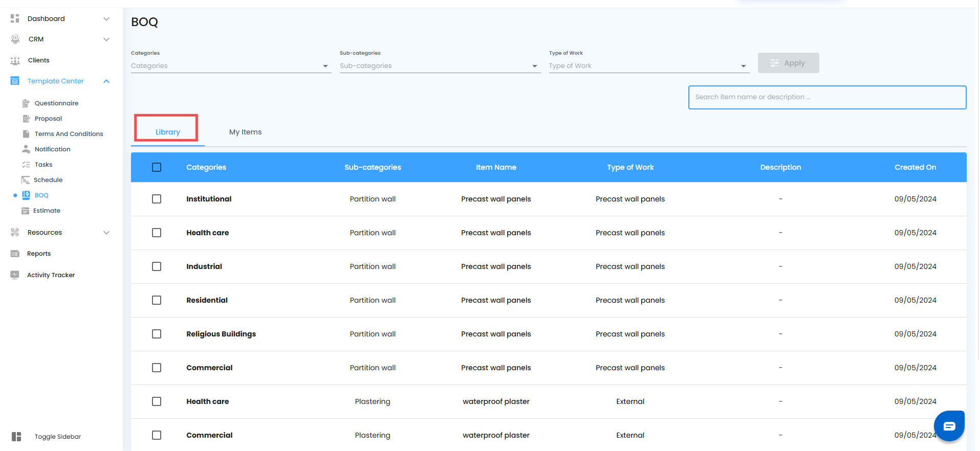Click the Questionnaire icon
The image size is (980, 451).
coord(26,103)
